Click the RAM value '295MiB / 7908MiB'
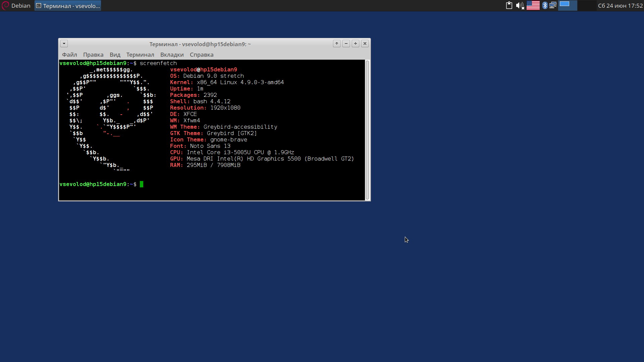 click(x=214, y=165)
